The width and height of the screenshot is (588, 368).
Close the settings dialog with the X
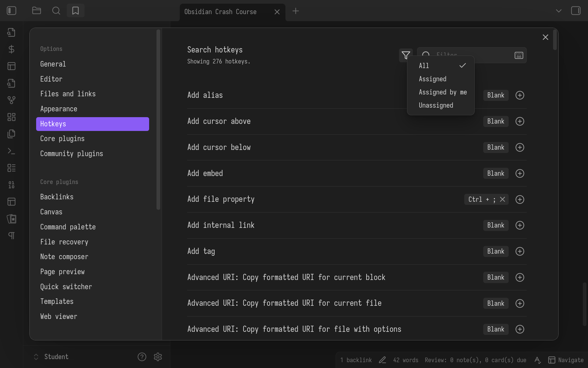pos(545,37)
